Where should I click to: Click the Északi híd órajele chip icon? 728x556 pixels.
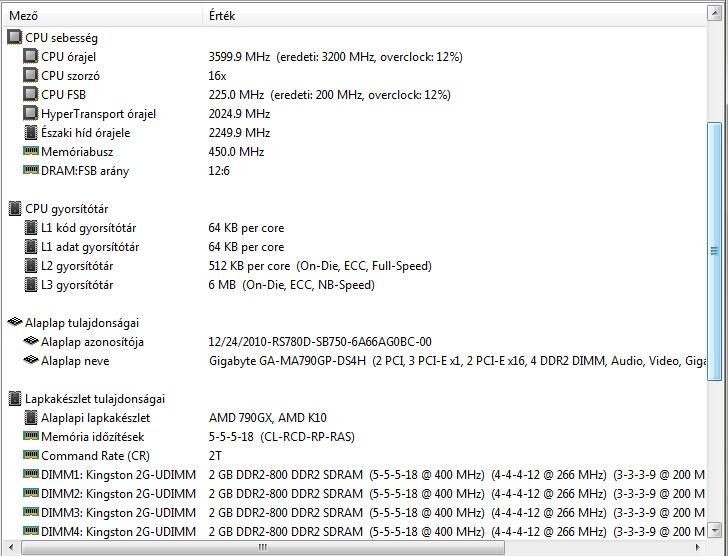31,133
